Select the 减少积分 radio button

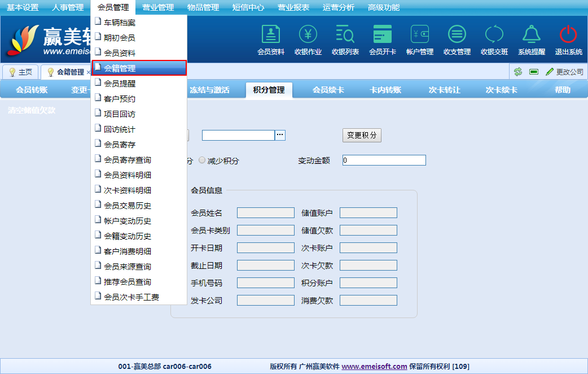click(x=202, y=160)
